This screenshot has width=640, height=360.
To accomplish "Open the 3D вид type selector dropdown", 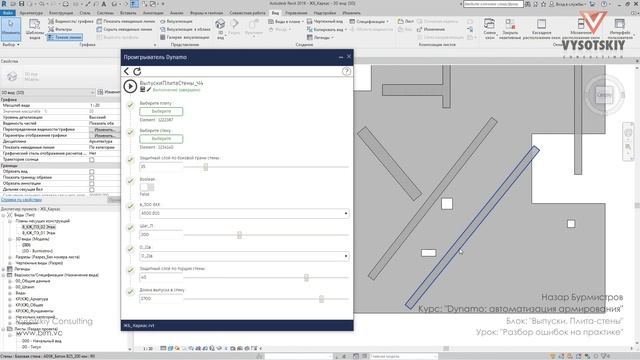I will click(x=48, y=93).
